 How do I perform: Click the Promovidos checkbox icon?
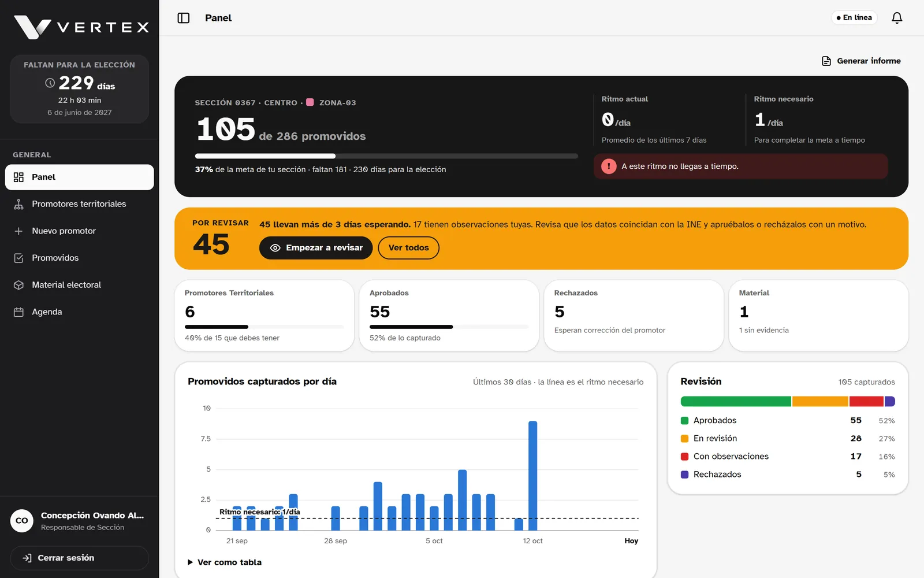(x=18, y=258)
